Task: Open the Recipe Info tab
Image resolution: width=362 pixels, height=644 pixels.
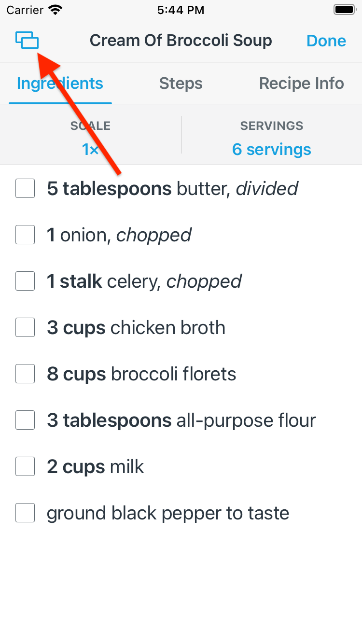Action: click(x=302, y=84)
